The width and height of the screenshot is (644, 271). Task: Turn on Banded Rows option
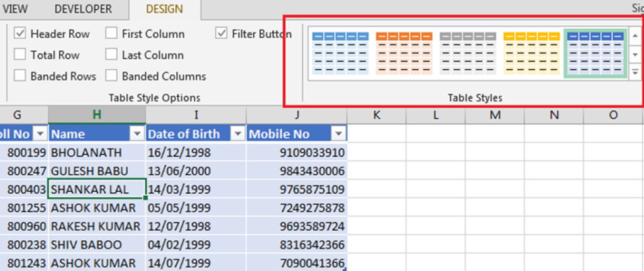click(20, 77)
